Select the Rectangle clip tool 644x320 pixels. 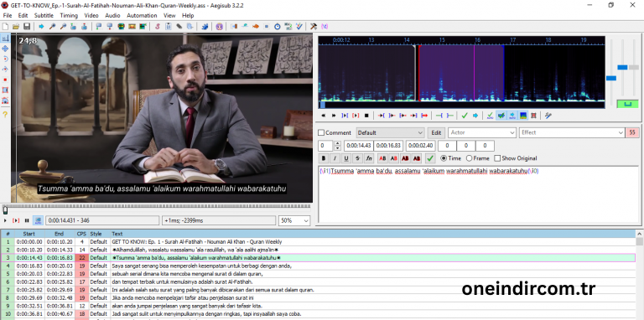(x=5, y=90)
